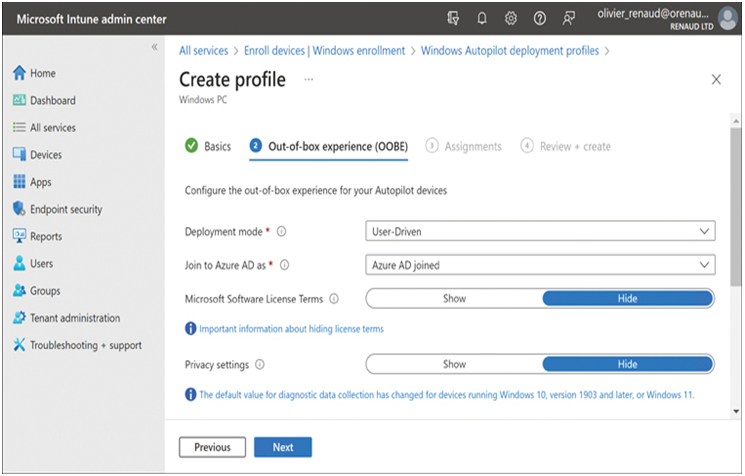Select the Out-of-box experience (OOBE) tab
Viewport: 745px width, 476px height.
pos(329,146)
